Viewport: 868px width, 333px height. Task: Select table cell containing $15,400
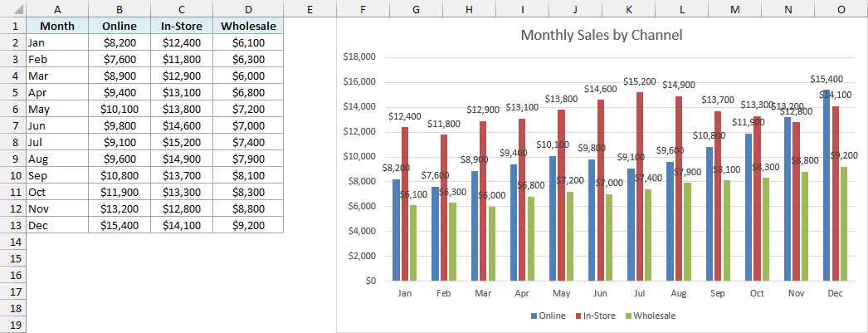click(x=119, y=226)
